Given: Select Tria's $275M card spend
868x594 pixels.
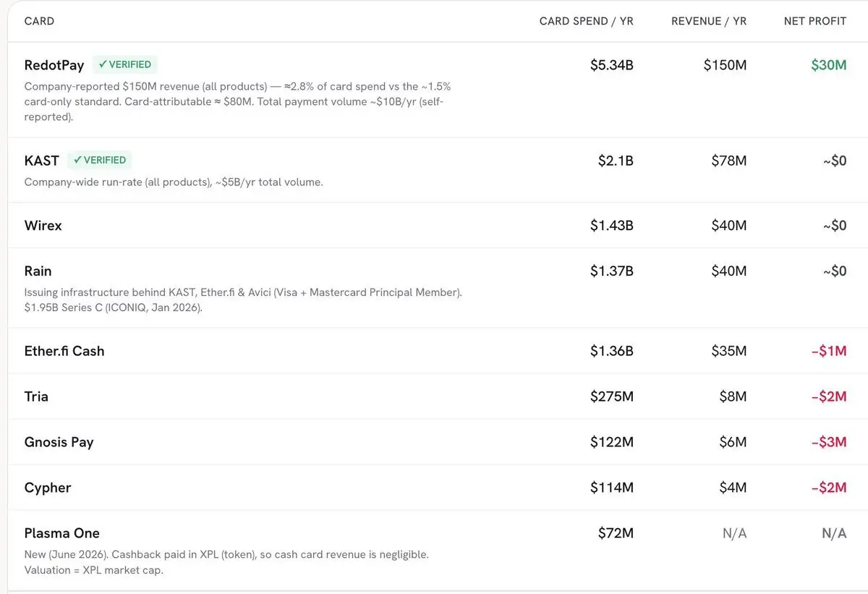Looking at the screenshot, I should (x=612, y=396).
